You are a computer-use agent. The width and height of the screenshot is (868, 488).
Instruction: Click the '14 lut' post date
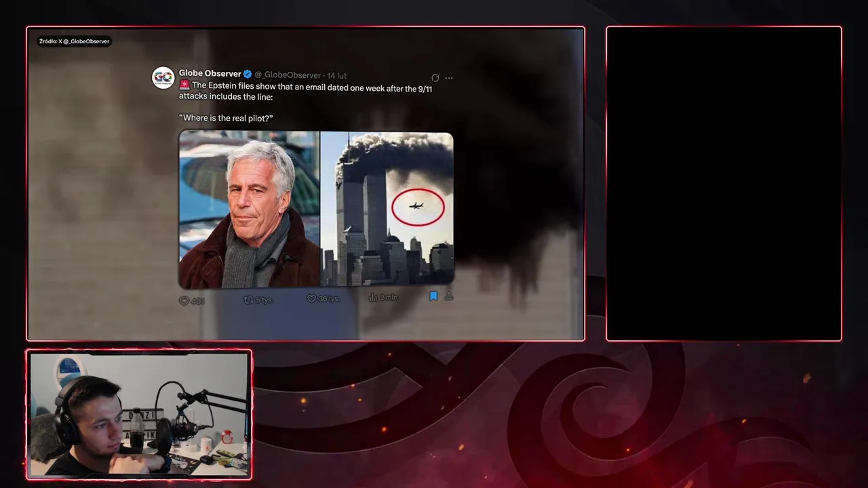coord(337,75)
